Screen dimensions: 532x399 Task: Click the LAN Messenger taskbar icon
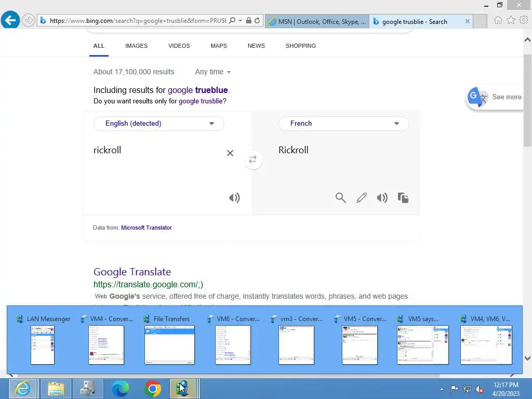point(183,389)
